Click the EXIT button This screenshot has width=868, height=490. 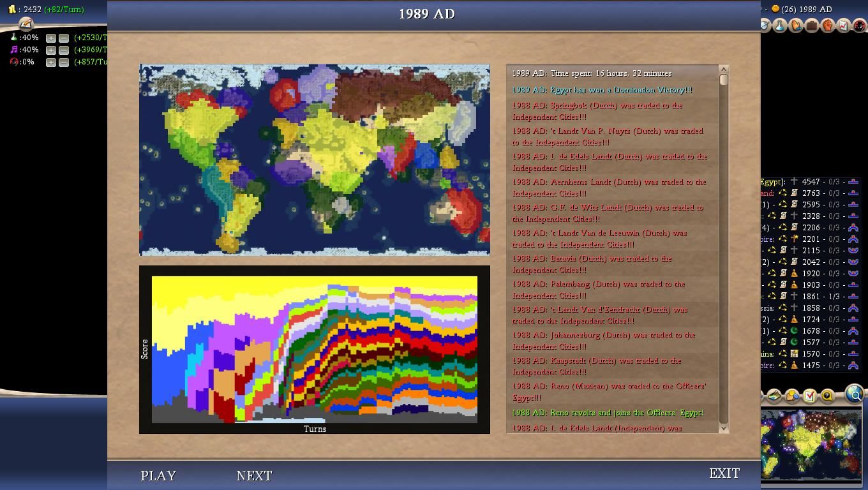724,473
